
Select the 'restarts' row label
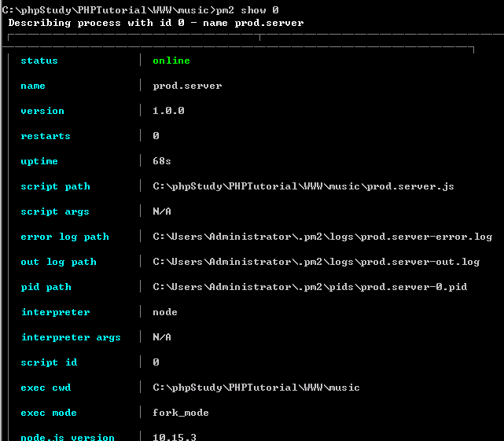(46, 136)
